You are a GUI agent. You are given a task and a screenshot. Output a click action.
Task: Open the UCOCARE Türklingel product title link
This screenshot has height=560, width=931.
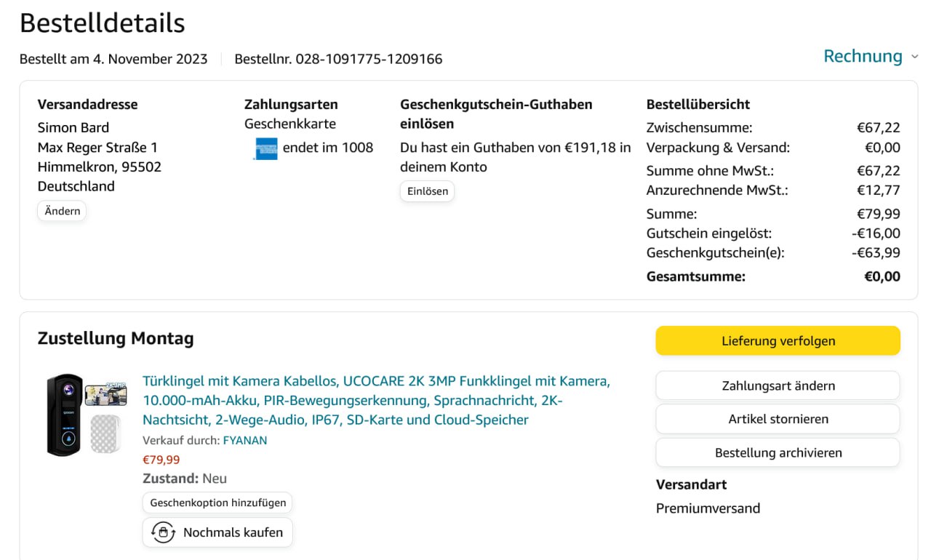coord(376,401)
